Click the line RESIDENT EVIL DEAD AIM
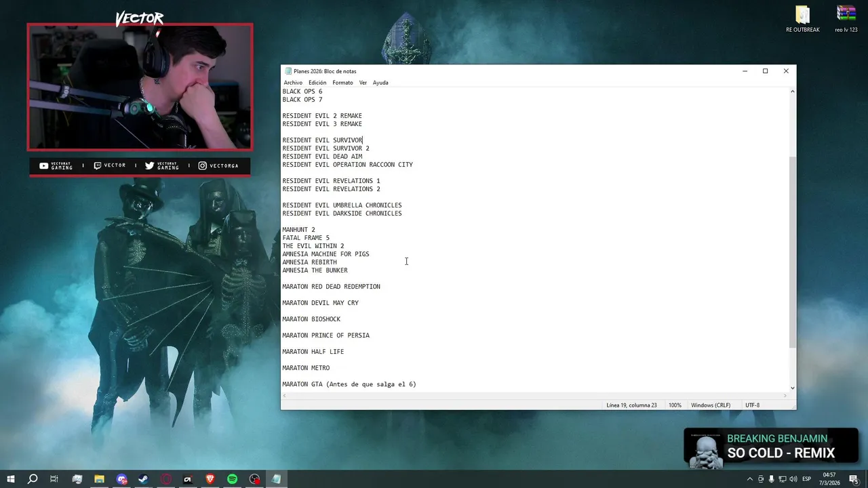Screen dimensions: 868x488 (322, 157)
